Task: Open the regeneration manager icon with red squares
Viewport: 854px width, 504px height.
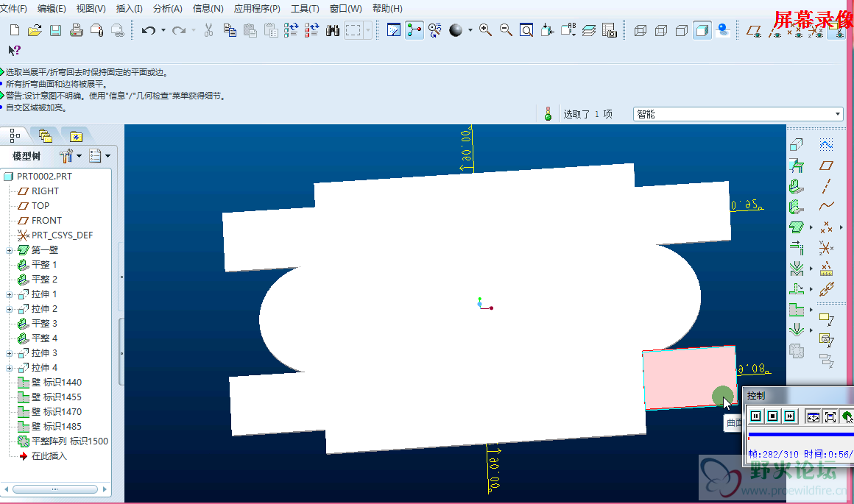Action: pos(311,30)
